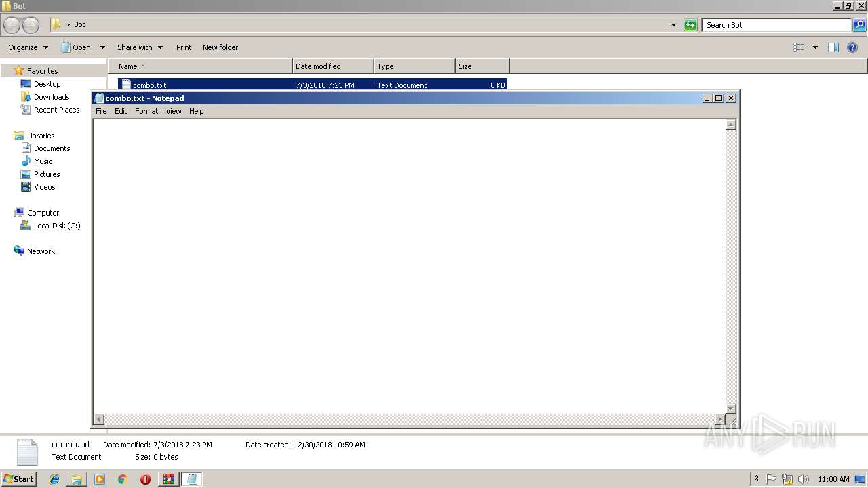Open Pictures library

[x=47, y=174]
